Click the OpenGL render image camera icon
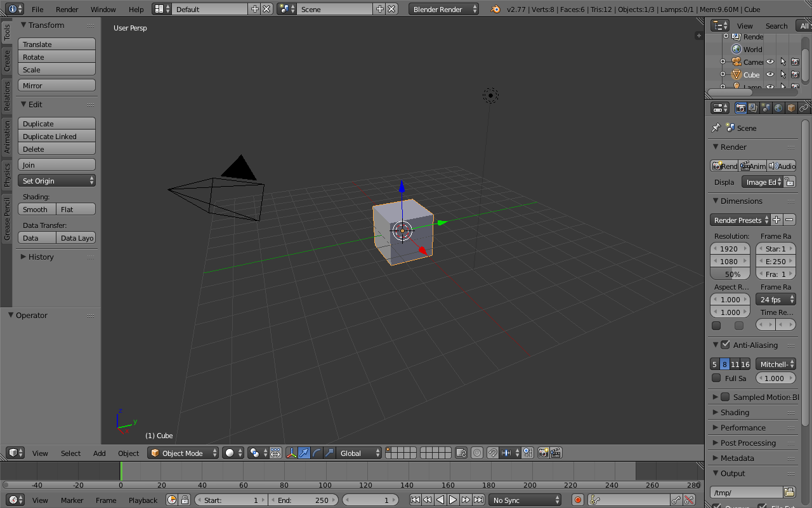Viewport: 812px width, 508px height. [544, 453]
